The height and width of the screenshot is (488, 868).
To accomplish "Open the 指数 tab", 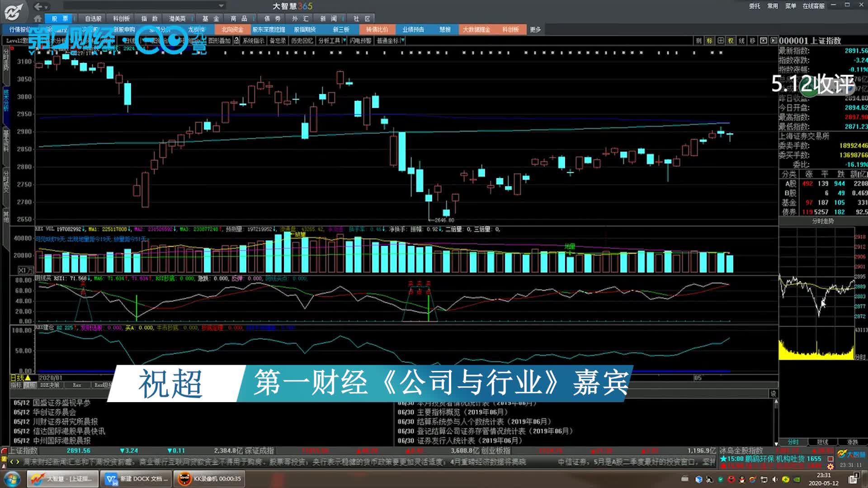I will tap(149, 19).
